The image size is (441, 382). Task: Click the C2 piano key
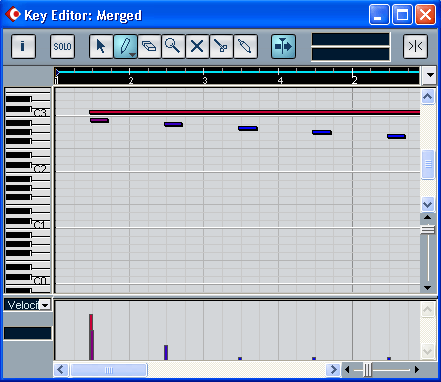click(40, 169)
